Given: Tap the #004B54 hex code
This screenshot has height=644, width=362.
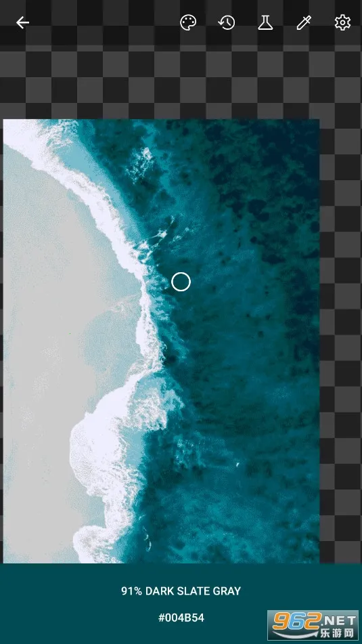Looking at the screenshot, I should [x=181, y=618].
